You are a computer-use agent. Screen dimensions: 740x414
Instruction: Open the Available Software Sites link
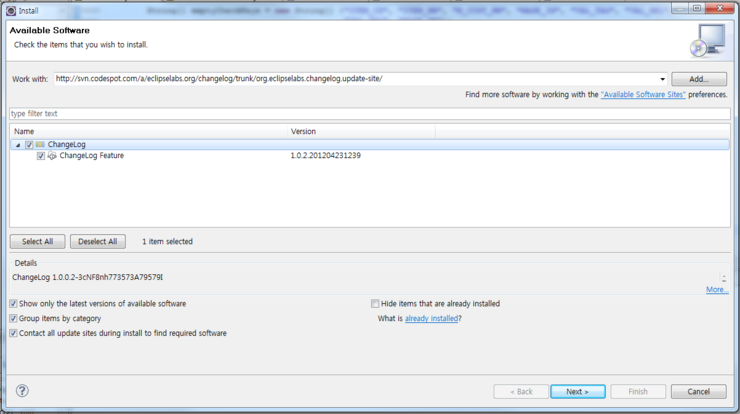[643, 94]
